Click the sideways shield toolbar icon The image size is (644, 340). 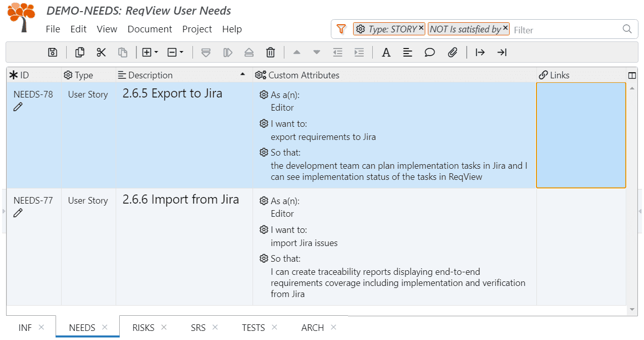pos(228,52)
